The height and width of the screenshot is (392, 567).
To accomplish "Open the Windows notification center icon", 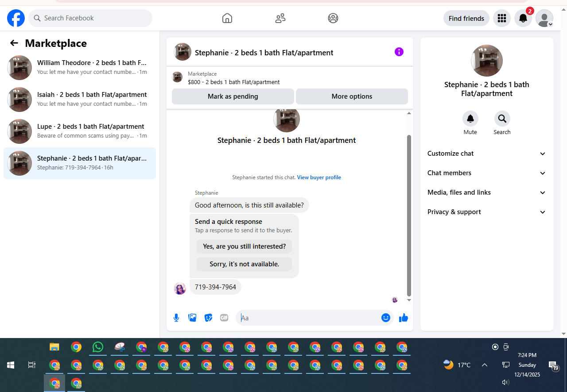I will tap(553, 365).
